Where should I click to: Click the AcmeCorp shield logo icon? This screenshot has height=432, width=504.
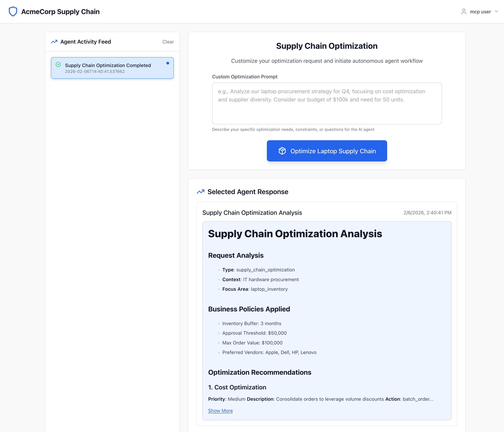tap(13, 11)
